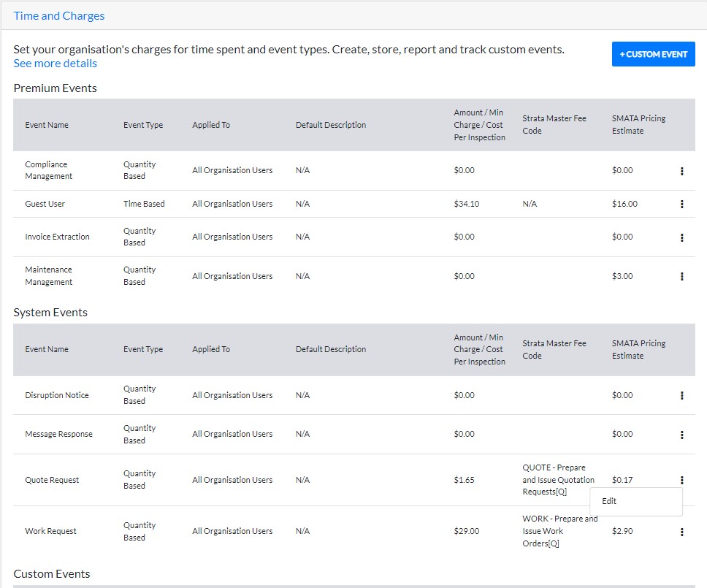This screenshot has height=588, width=707.
Task: Open three-dot menu for Guest User row
Action: click(x=681, y=204)
